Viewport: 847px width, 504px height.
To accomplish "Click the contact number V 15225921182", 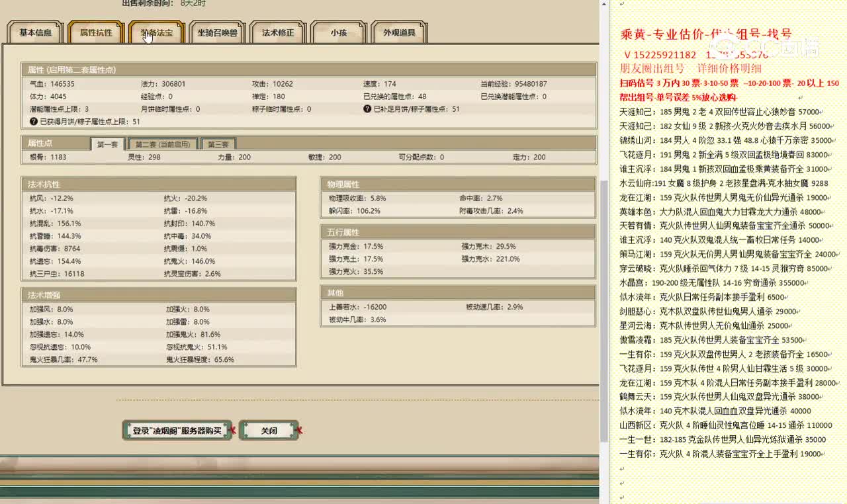I will [661, 55].
